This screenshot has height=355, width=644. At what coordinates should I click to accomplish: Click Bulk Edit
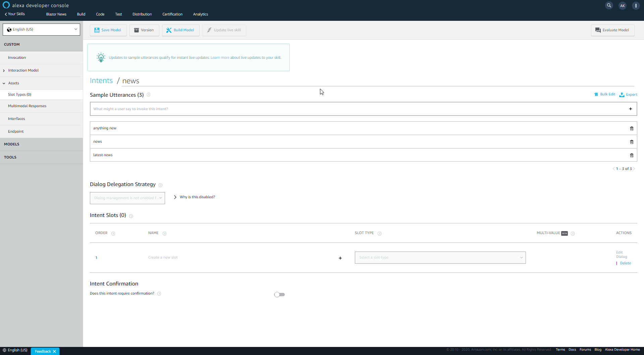pos(605,94)
